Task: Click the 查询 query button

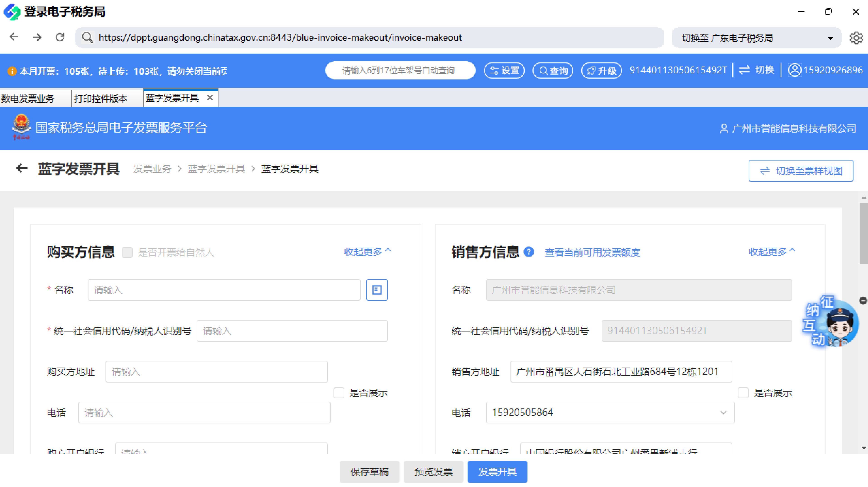Action: [x=553, y=70]
